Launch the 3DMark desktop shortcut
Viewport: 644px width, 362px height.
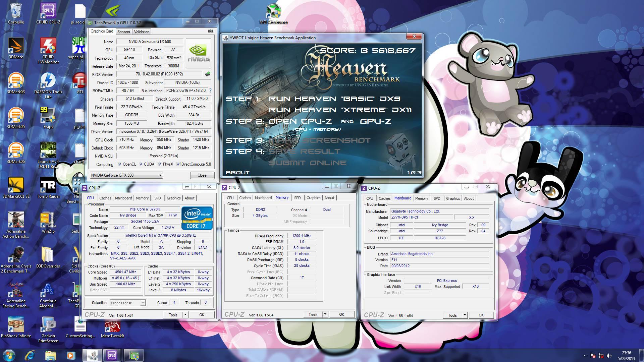coord(16,48)
